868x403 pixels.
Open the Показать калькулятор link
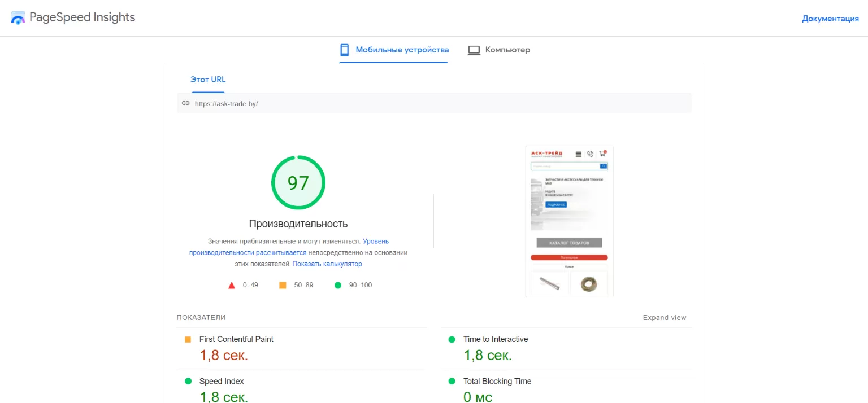click(x=328, y=264)
